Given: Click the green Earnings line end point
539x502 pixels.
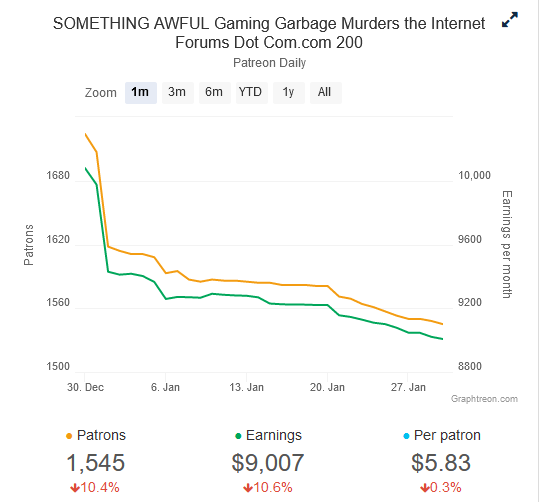Looking at the screenshot, I should click(442, 339).
